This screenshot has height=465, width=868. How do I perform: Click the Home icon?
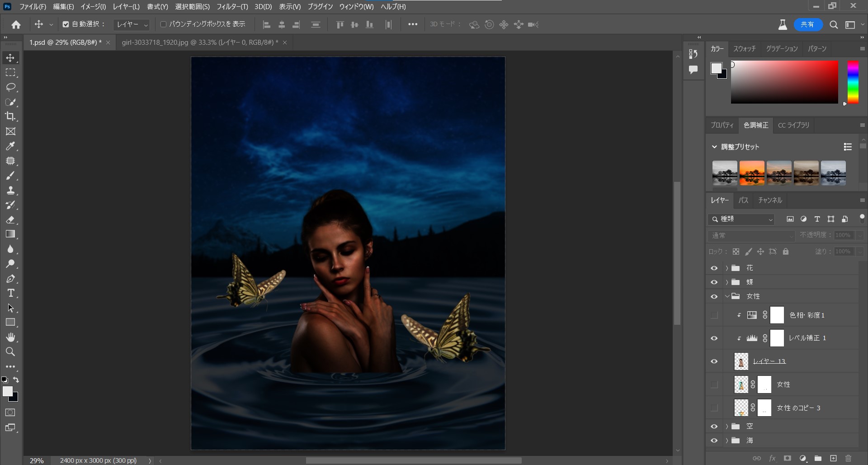click(x=16, y=24)
